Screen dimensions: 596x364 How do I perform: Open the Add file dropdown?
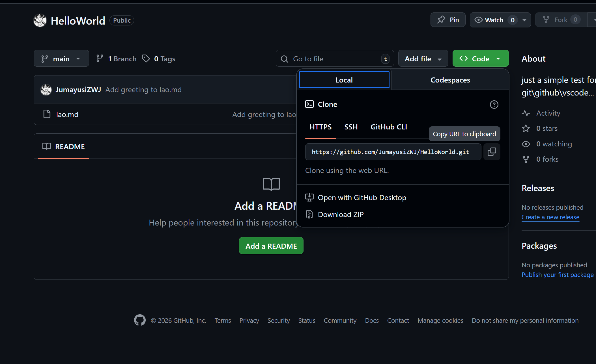coord(423,58)
